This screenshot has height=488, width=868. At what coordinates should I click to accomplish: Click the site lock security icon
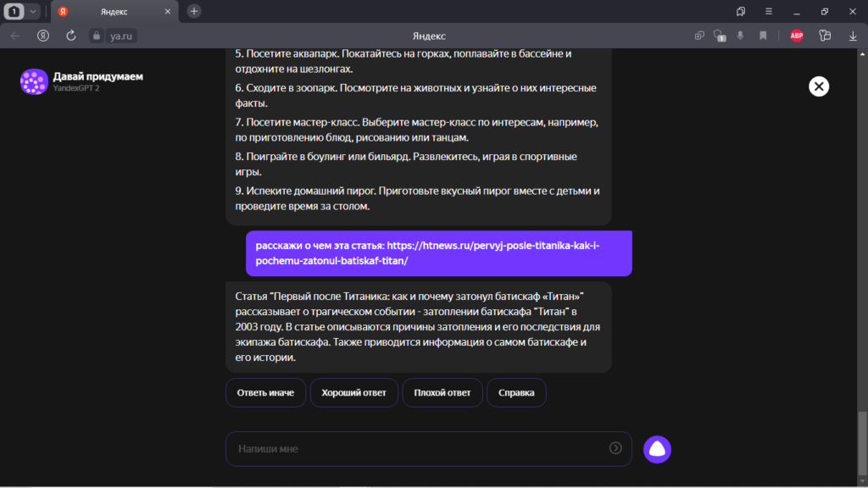97,36
